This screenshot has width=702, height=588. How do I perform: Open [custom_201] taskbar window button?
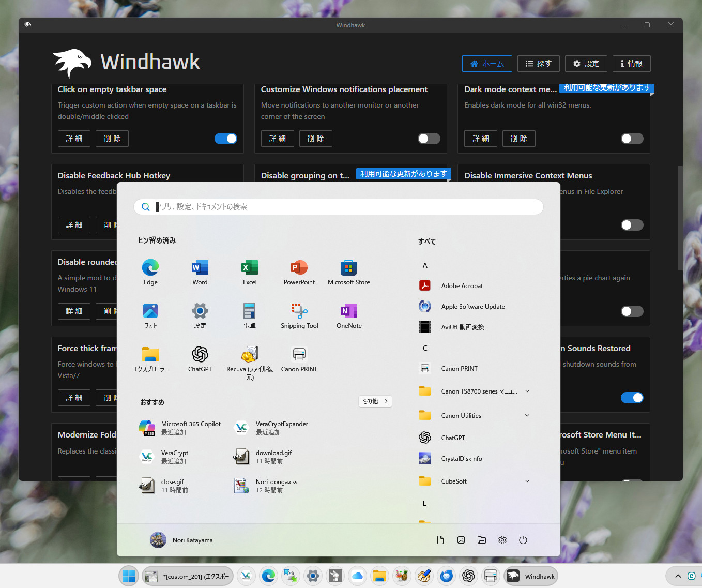[188, 576]
